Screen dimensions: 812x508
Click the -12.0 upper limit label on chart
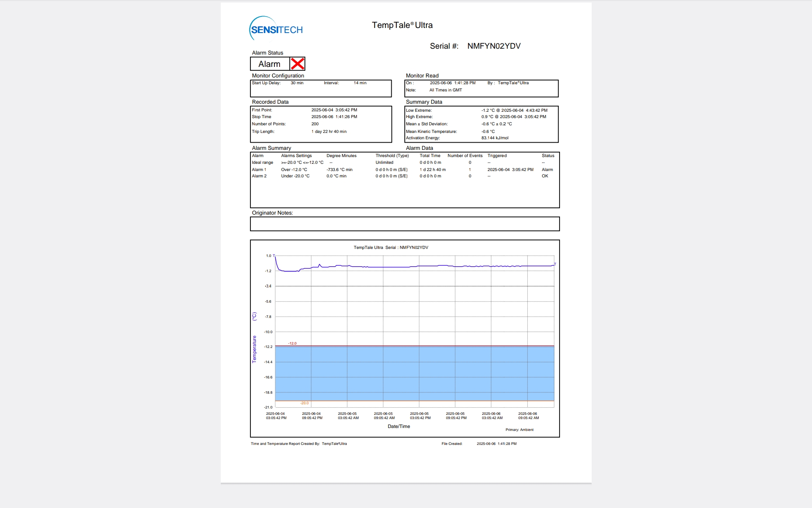[x=292, y=343]
